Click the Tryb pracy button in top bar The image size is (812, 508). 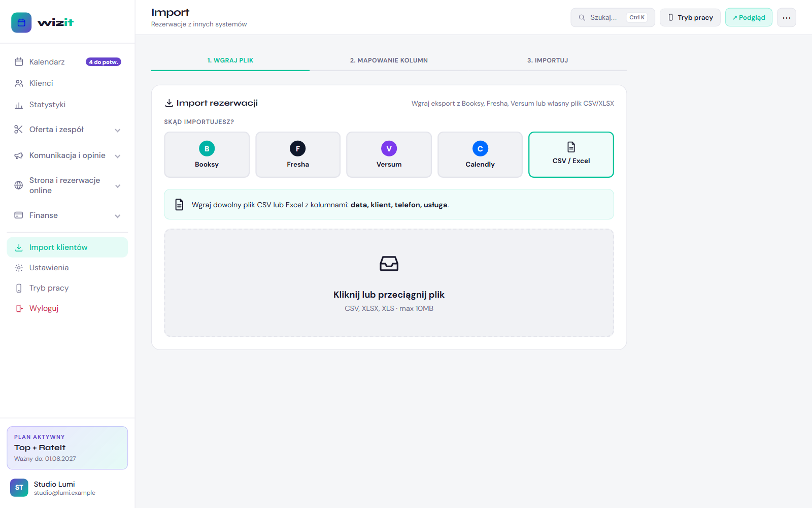690,17
